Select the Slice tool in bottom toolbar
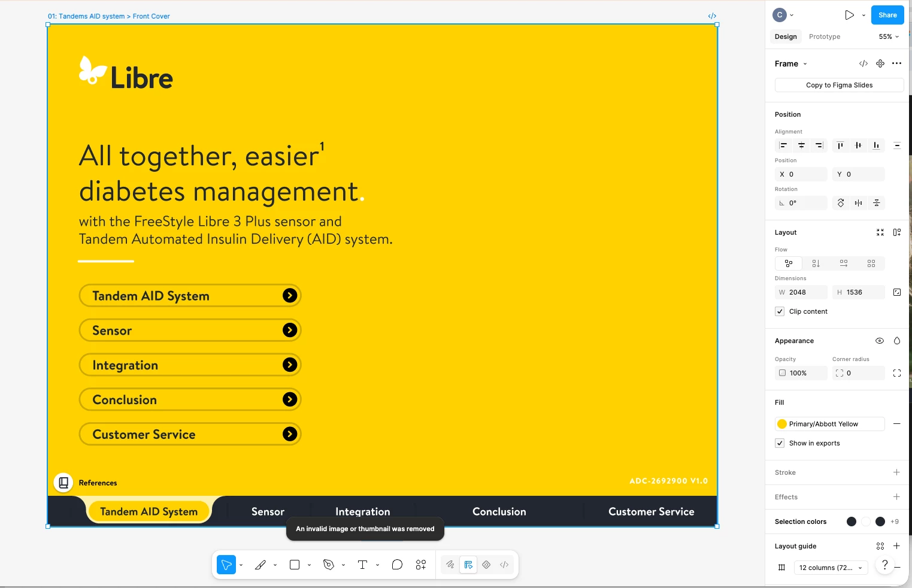This screenshot has height=588, width=912. point(260,565)
